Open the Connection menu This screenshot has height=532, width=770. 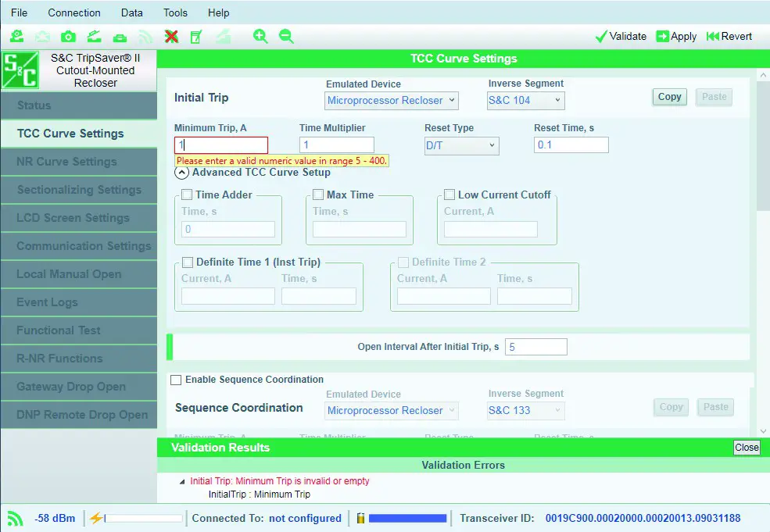[74, 12]
